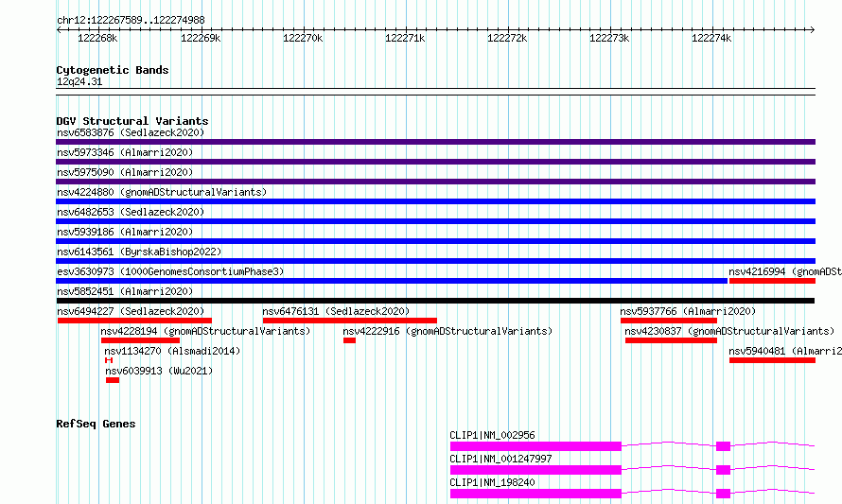The image size is (842, 504).
Task: Click the 122268k ruler tick label
Action: (97, 39)
